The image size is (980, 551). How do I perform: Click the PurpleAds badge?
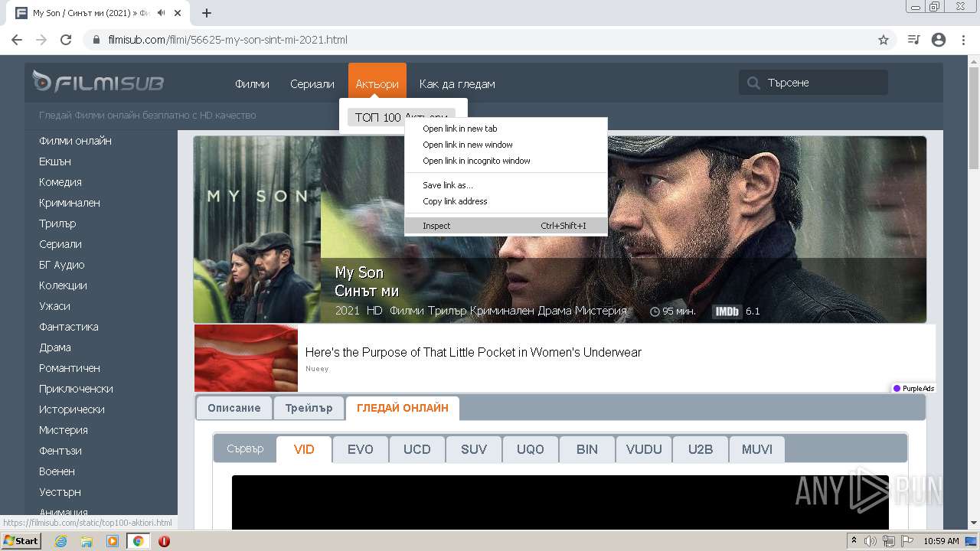point(914,389)
